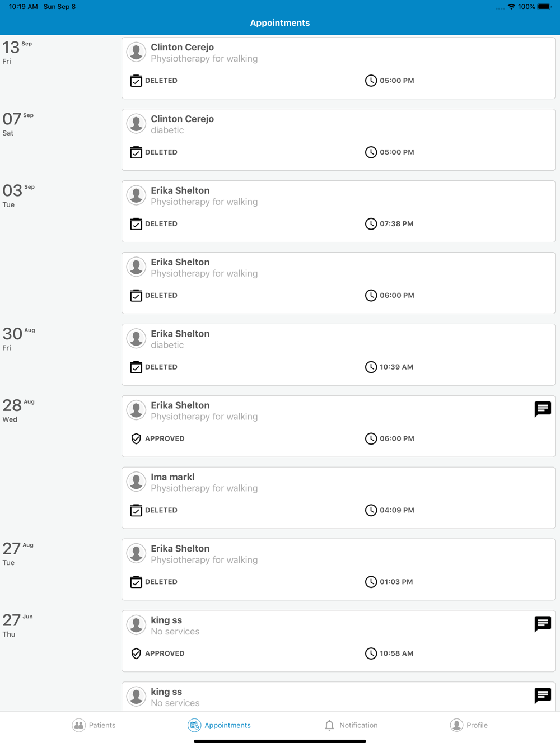This screenshot has height=747, width=560.
Task: Tap the Notification bell icon
Action: (329, 725)
